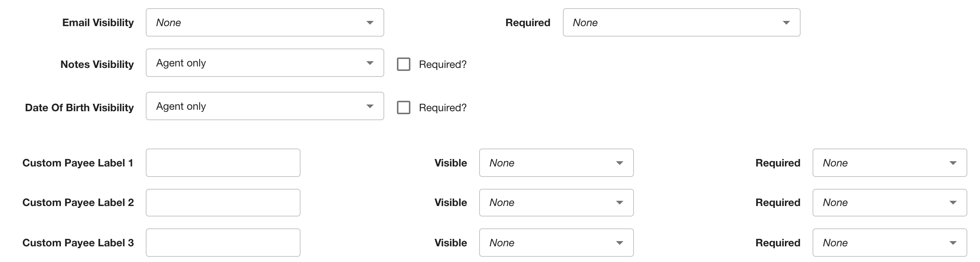Open the Visible dropdown for Custom Payee Label 2
The image size is (980, 262).
point(556,202)
